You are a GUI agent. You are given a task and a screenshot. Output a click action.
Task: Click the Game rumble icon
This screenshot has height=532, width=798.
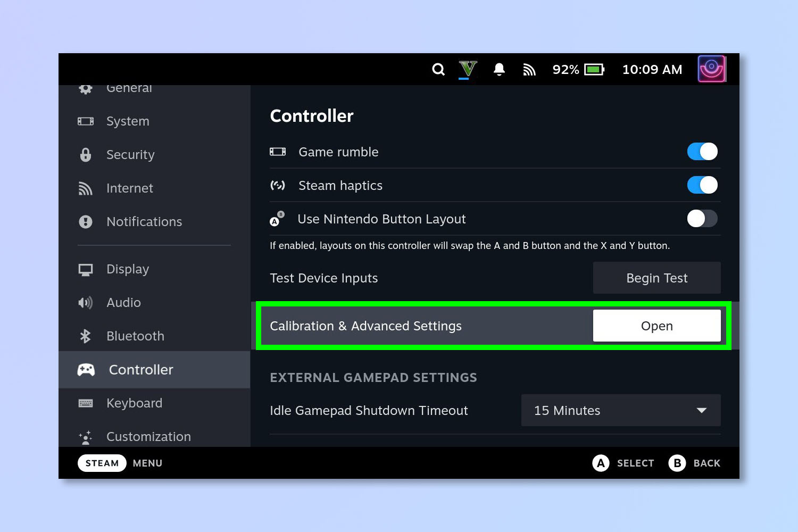(278, 152)
